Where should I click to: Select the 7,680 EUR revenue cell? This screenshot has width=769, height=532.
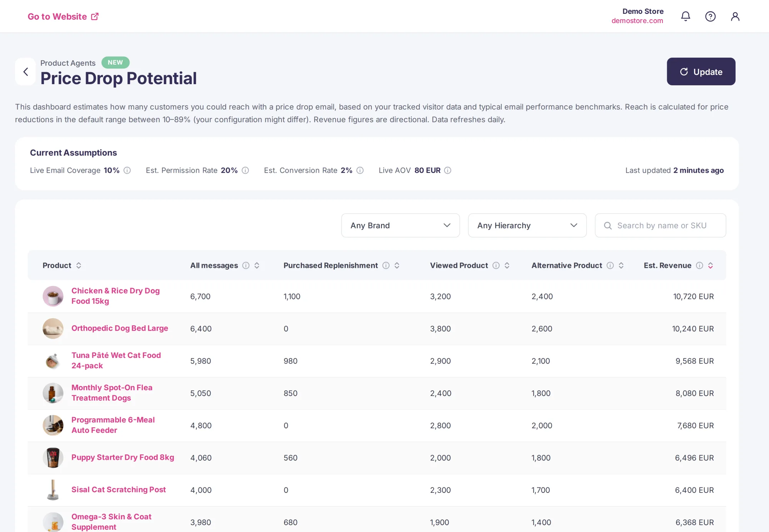click(695, 426)
